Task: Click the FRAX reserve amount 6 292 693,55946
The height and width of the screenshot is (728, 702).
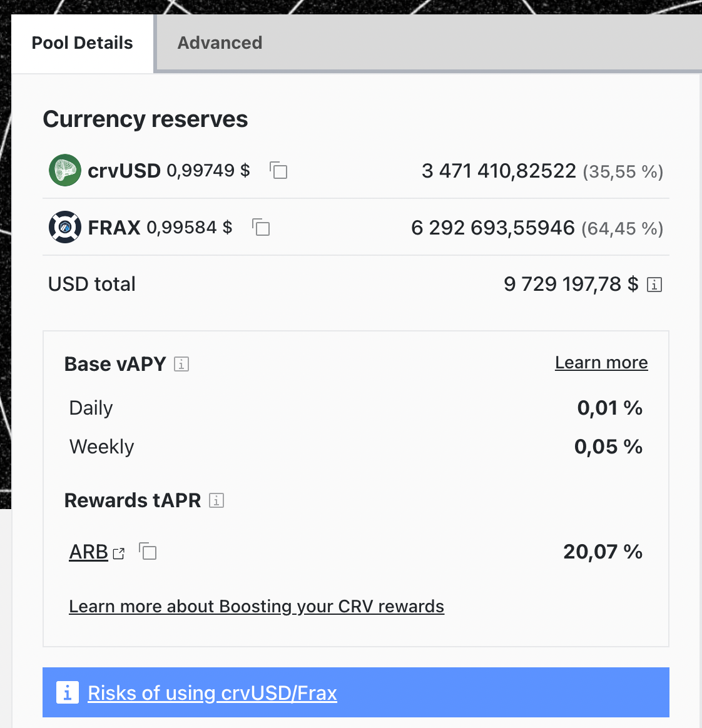Action: click(492, 228)
